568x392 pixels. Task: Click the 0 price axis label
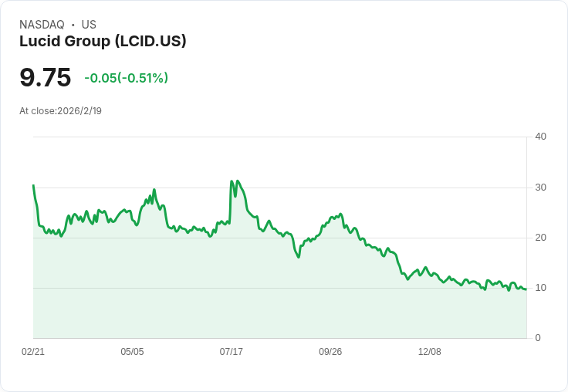538,338
